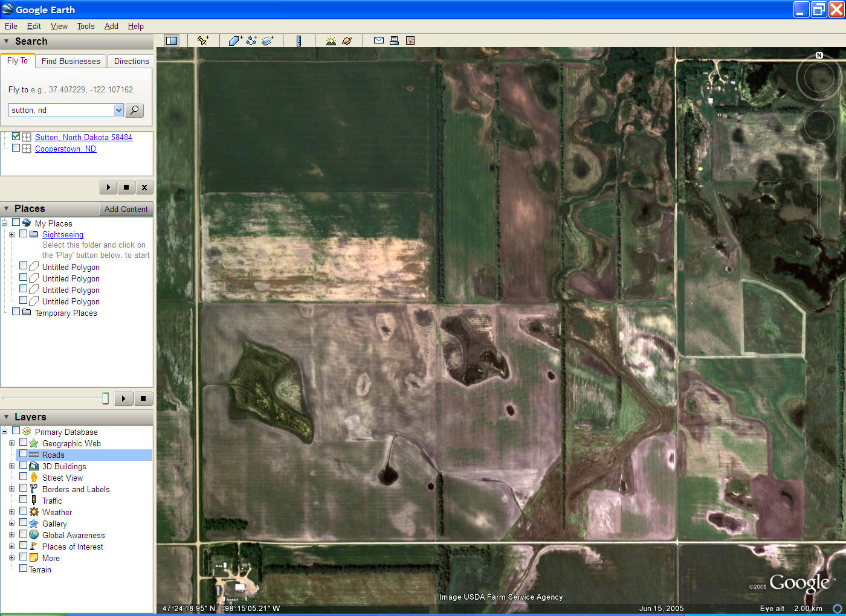Switch to Directions tab
846x616 pixels.
pos(131,61)
